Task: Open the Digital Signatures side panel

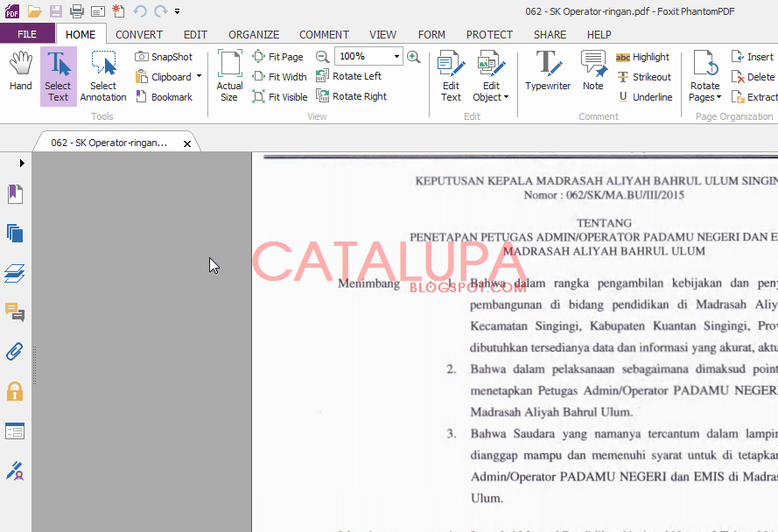Action: (x=15, y=471)
